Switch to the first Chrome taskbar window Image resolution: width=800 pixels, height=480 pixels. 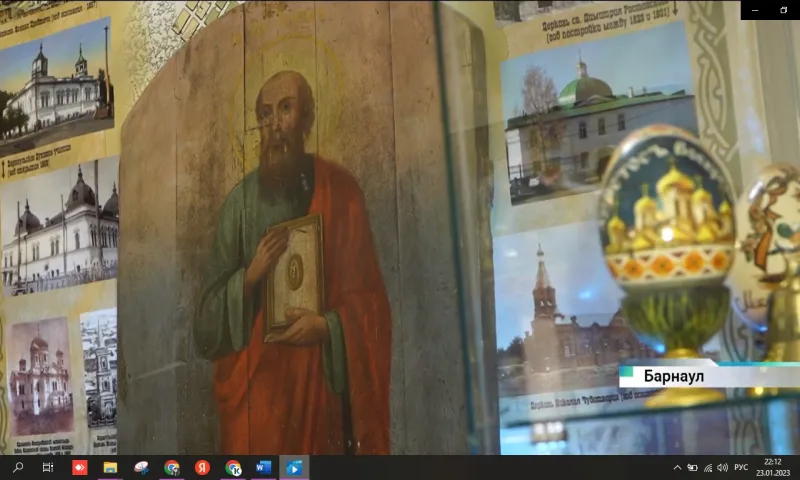pos(172,467)
